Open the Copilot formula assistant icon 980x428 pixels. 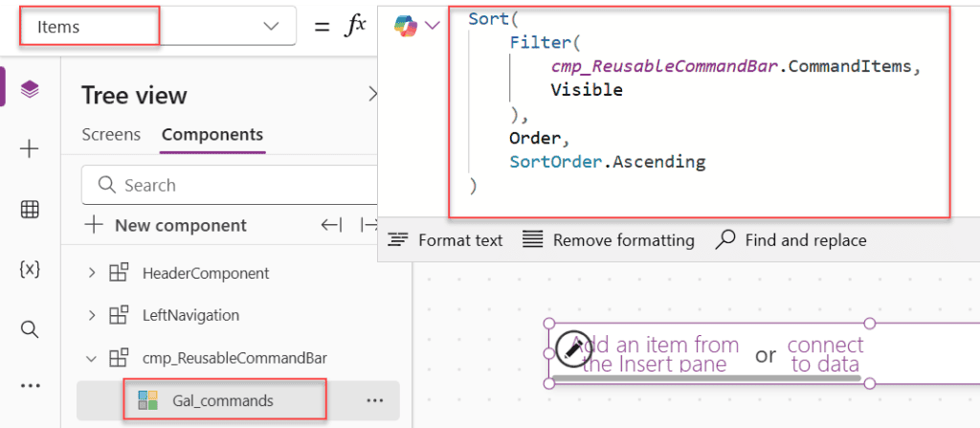(x=406, y=26)
